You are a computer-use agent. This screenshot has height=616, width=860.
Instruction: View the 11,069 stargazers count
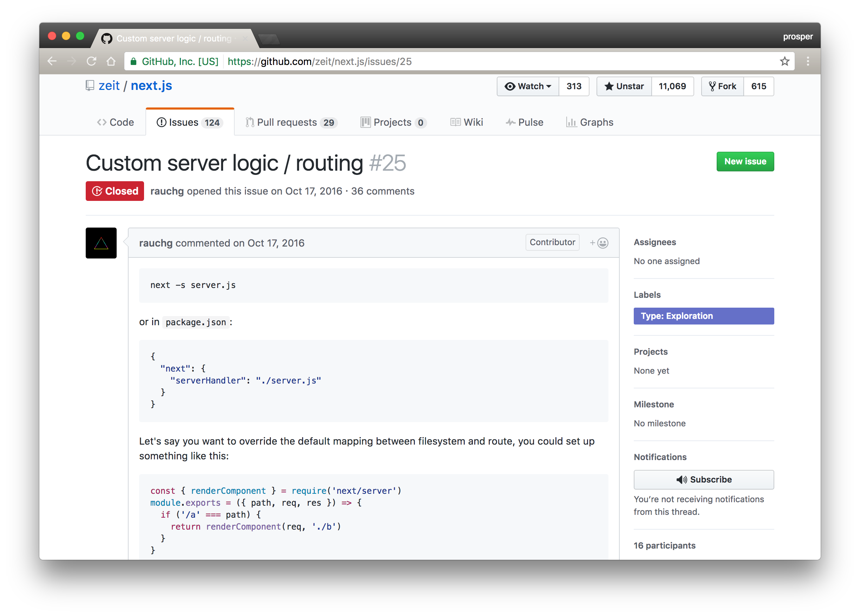[672, 86]
